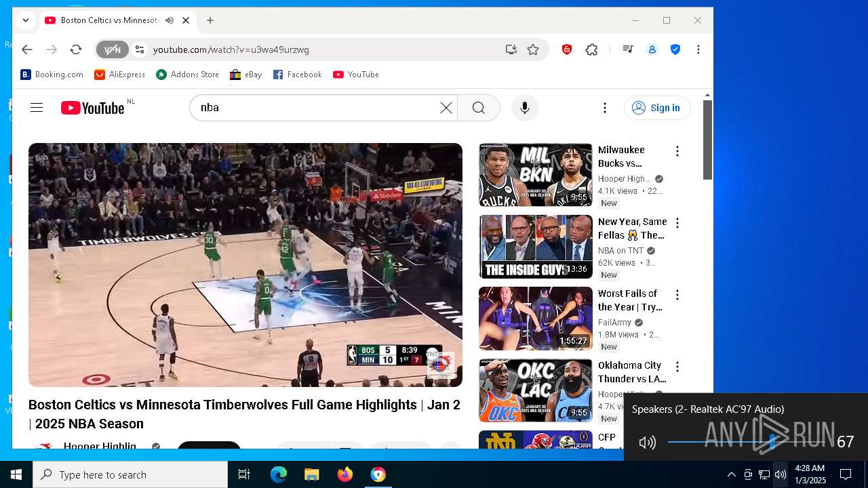
Task: Clear the nba search query
Action: 446,108
